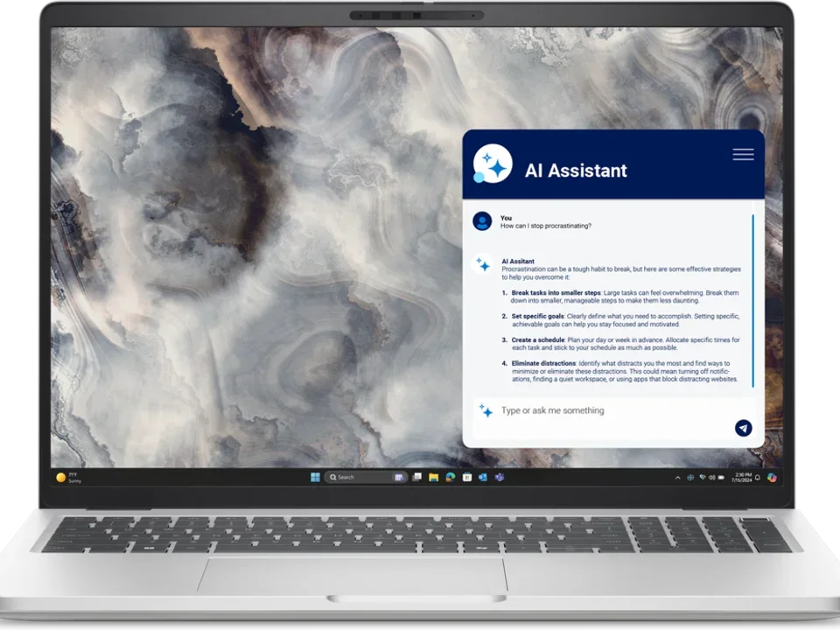Open the clock showing 7/16/2024
This screenshot has height=630, width=840.
(x=741, y=478)
